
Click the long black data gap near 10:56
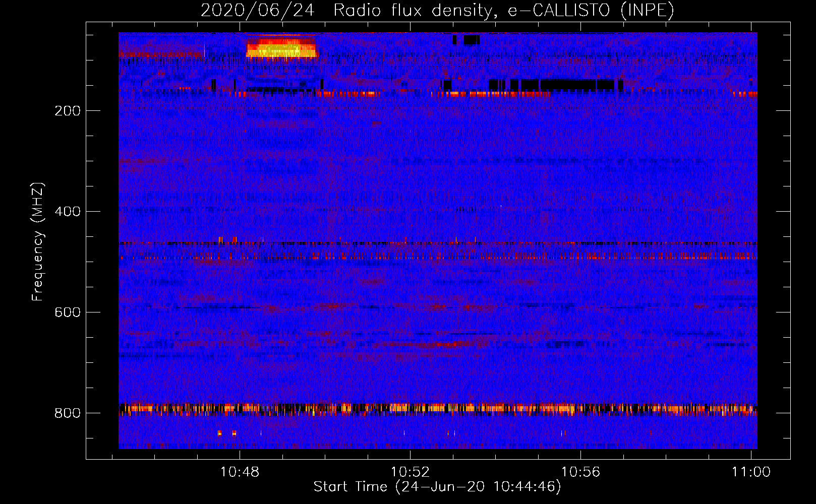click(x=567, y=85)
